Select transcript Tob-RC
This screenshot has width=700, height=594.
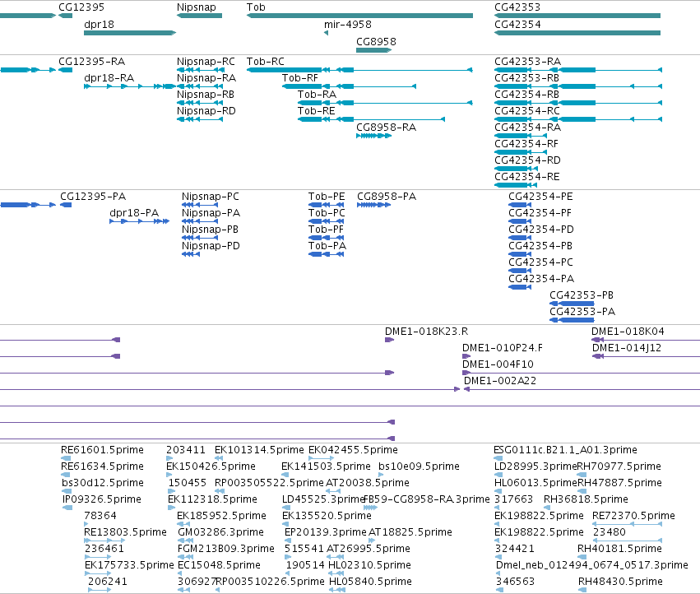pos(265,61)
